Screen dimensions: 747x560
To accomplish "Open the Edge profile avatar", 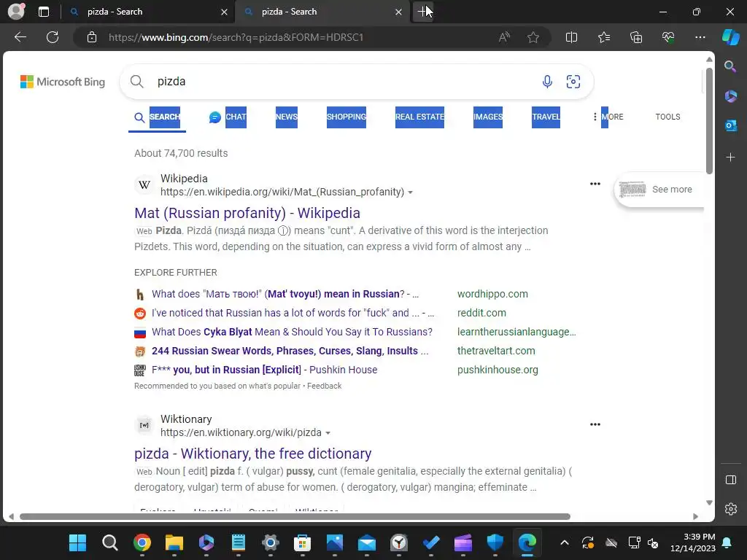I will [x=16, y=12].
